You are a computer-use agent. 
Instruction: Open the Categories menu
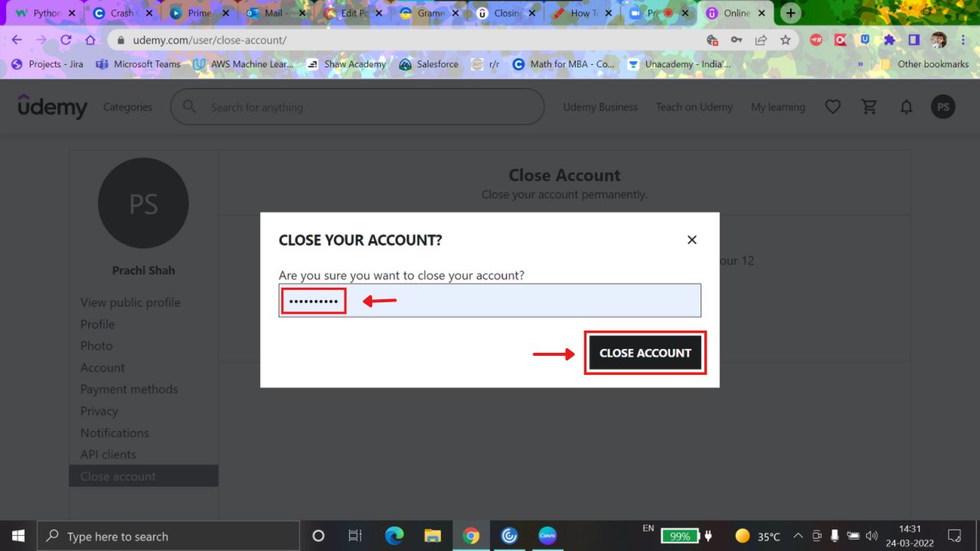click(x=128, y=107)
